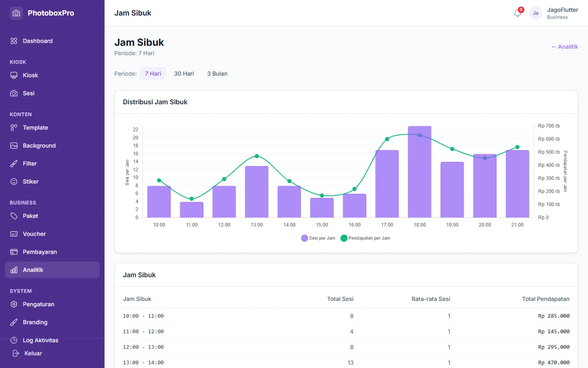Click the Keluar logout icon
Screen dimensions: 588x368
(16, 353)
